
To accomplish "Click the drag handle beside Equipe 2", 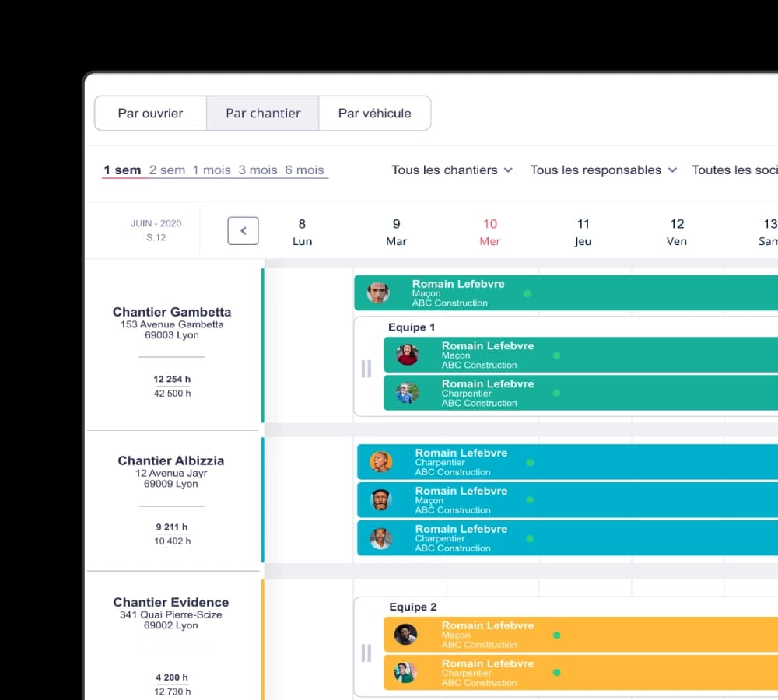I will point(366,653).
